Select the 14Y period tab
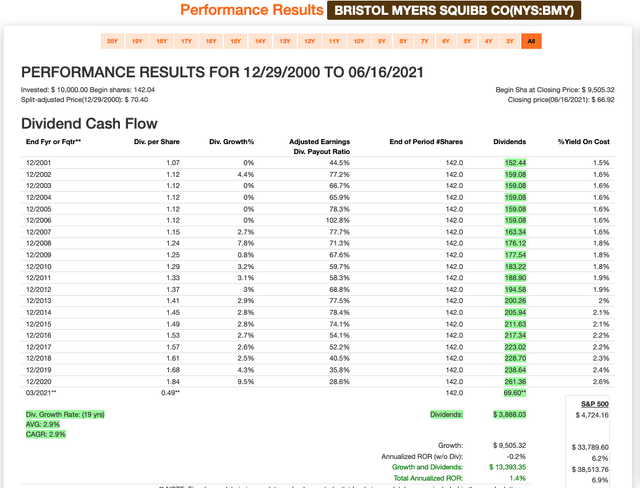The width and height of the screenshot is (640, 488). 260,41
